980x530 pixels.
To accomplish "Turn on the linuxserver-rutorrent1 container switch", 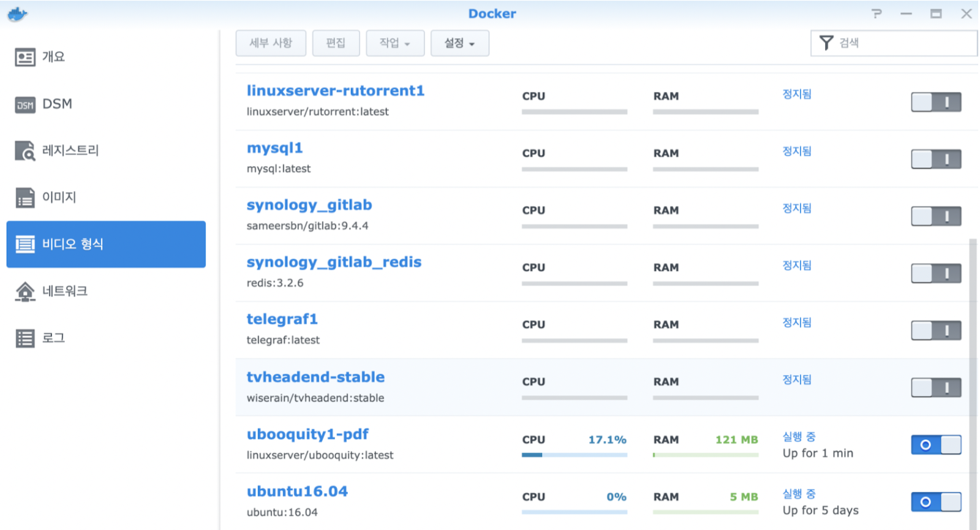I will [936, 102].
